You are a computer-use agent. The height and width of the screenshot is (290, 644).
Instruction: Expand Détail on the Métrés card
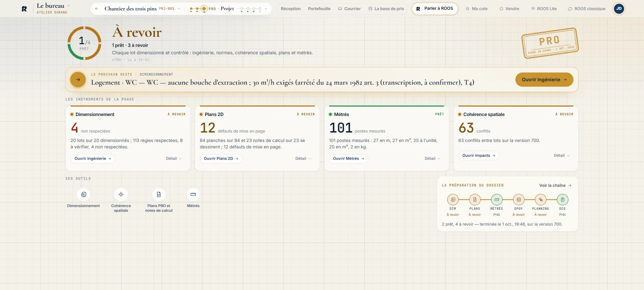(432, 158)
